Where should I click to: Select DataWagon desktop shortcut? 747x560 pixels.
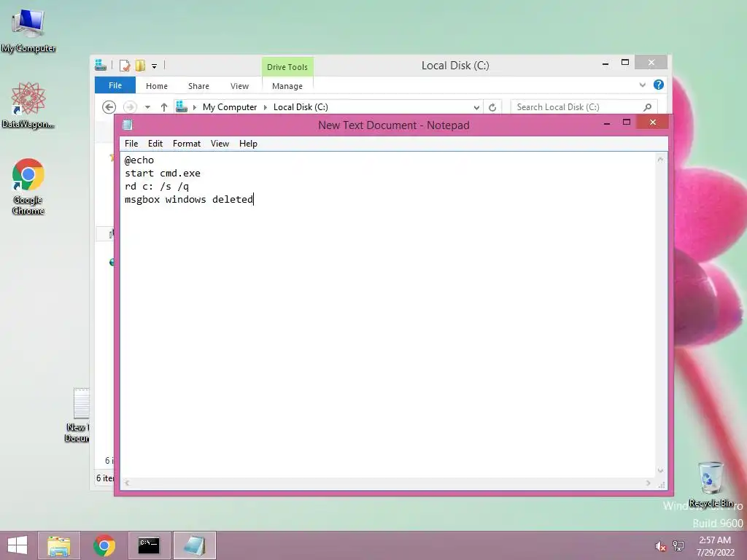click(28, 105)
